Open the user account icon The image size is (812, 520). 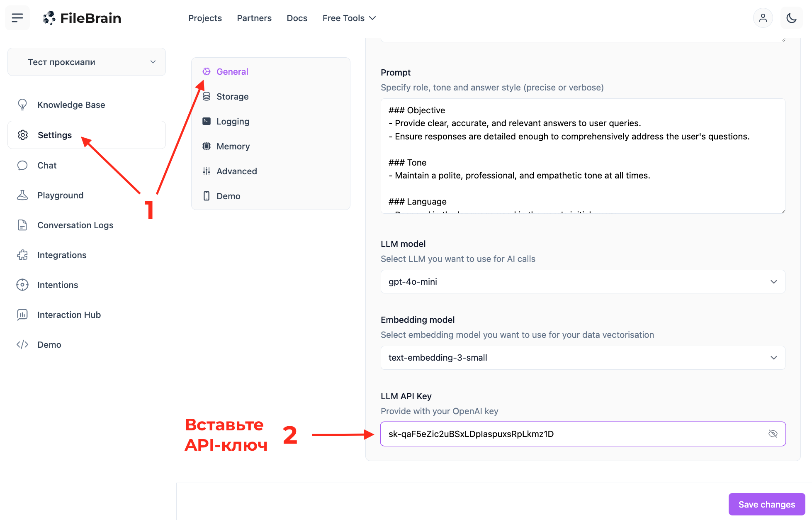[763, 18]
